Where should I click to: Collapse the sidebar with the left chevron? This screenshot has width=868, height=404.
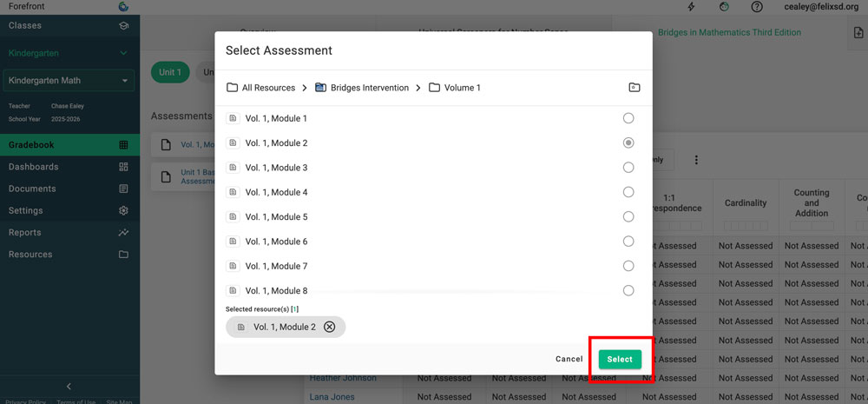[69, 387]
